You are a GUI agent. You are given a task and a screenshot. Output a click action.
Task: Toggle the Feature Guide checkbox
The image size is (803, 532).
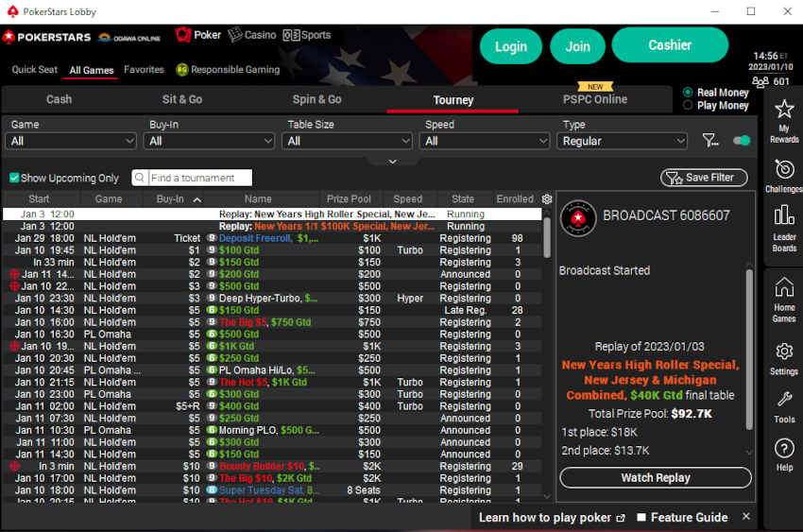[x=641, y=517]
